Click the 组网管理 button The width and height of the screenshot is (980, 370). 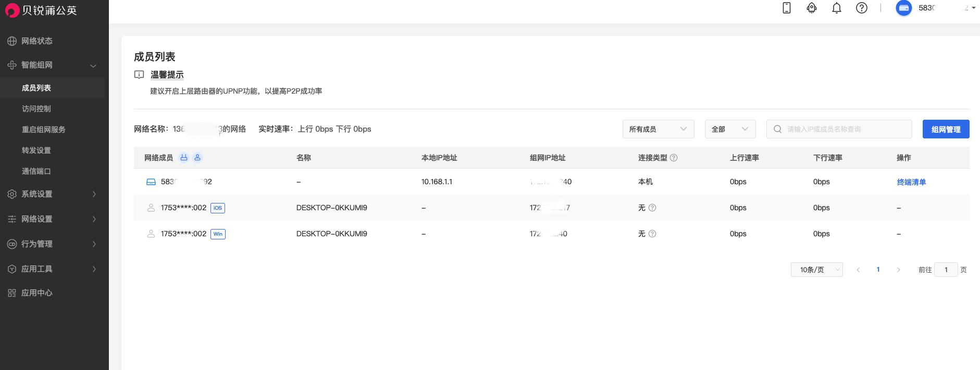pos(946,129)
